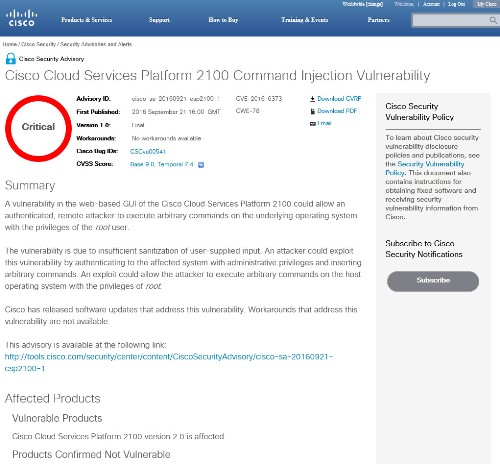Open the Partners menu

click(x=379, y=20)
